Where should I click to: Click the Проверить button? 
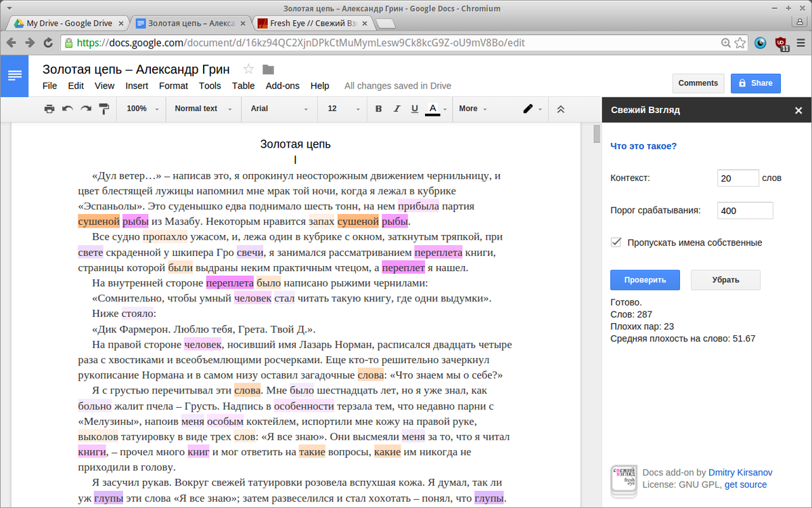(645, 280)
